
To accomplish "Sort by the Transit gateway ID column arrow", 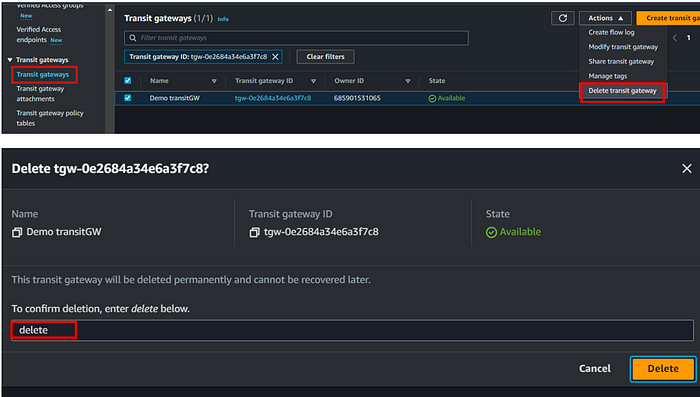I will coord(313,81).
